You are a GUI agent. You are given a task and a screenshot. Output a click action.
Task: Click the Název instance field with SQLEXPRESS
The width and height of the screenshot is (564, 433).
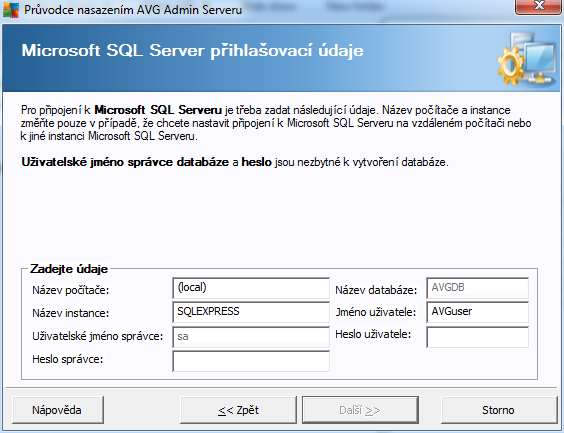[251, 312]
